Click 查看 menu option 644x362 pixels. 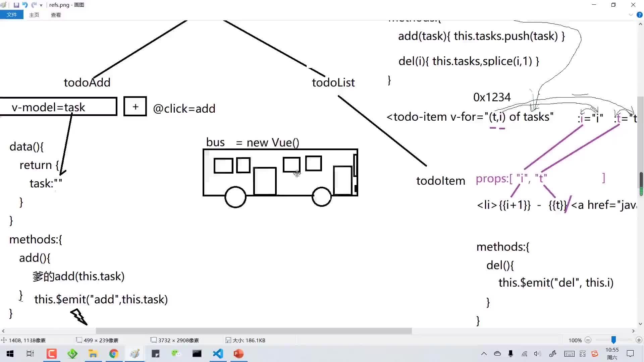pyautogui.click(x=56, y=15)
